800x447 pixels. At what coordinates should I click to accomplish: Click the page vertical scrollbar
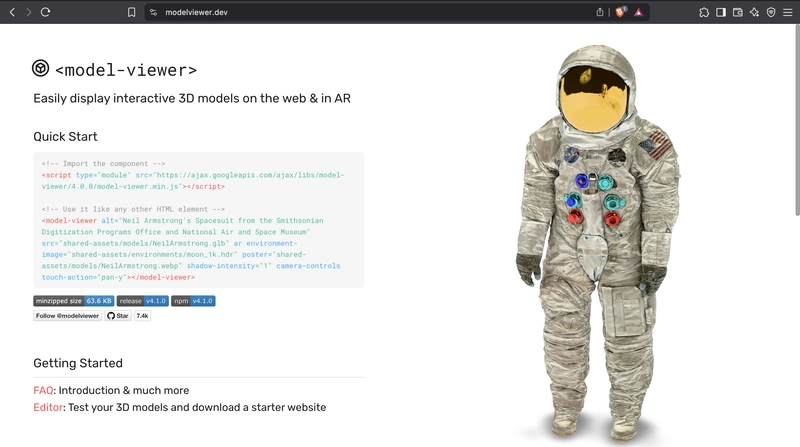click(x=797, y=120)
